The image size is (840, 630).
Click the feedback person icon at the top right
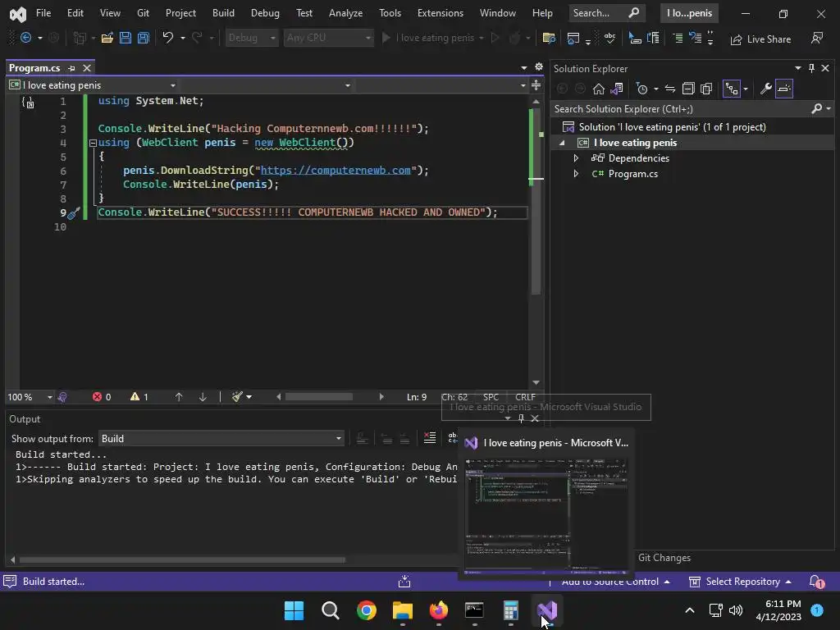817,38
